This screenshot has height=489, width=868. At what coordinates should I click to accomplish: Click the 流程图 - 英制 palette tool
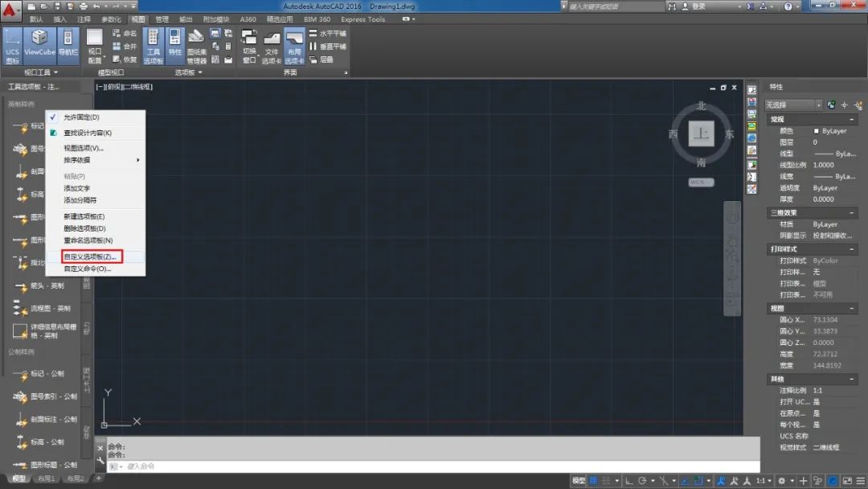[50, 308]
